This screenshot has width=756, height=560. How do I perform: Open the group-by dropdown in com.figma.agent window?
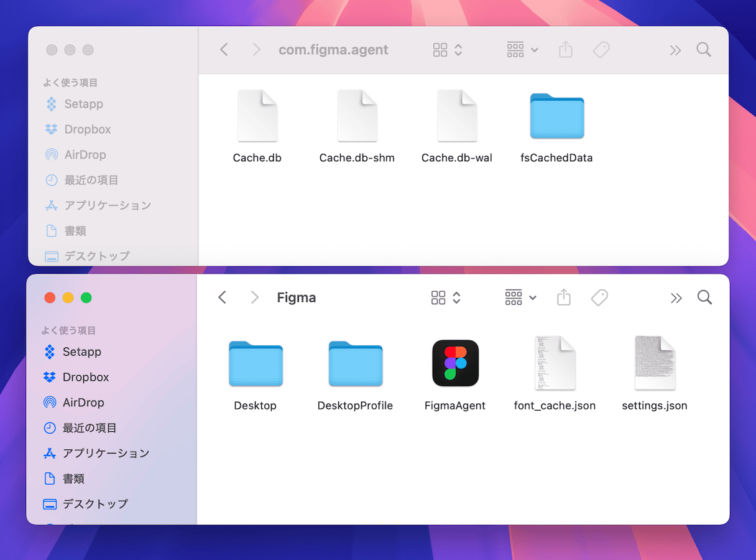pyautogui.click(x=522, y=50)
